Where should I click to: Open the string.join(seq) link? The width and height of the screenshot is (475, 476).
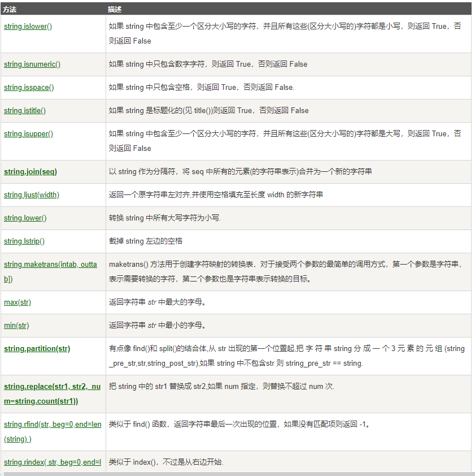[30, 171]
